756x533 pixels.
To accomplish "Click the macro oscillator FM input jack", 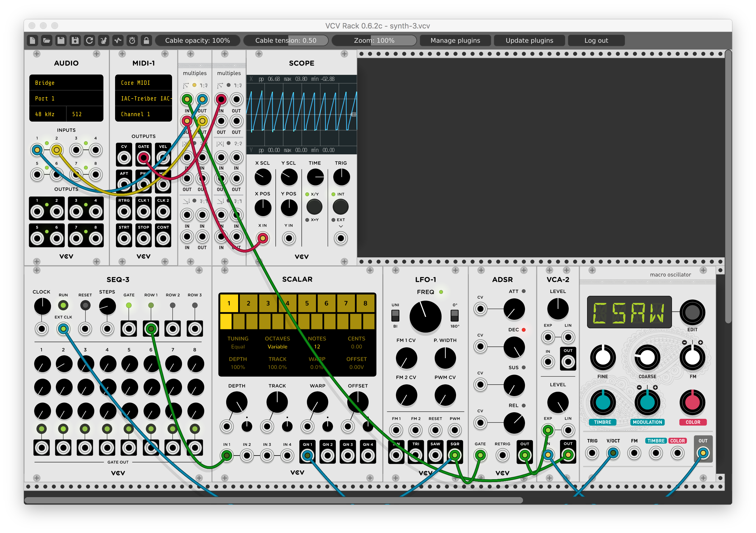I will tap(634, 453).
